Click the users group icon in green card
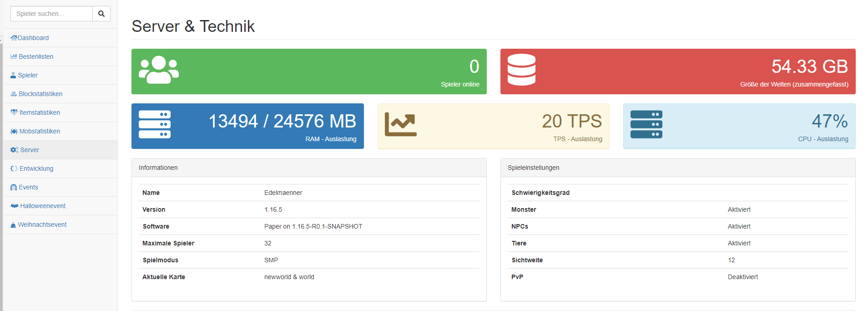This screenshot has height=311, width=868. (159, 70)
